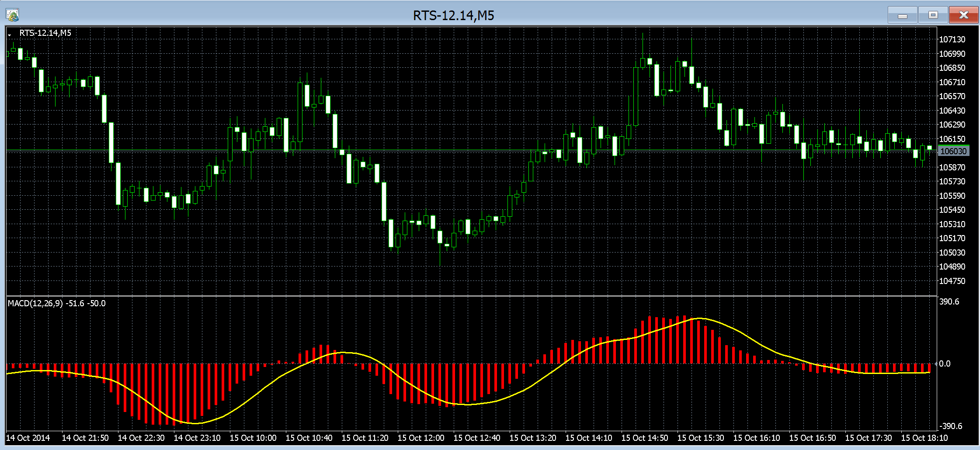Viewport: 980px width, 450px height.
Task: Click the 107130 price axis label
Action: pyautogui.click(x=952, y=39)
